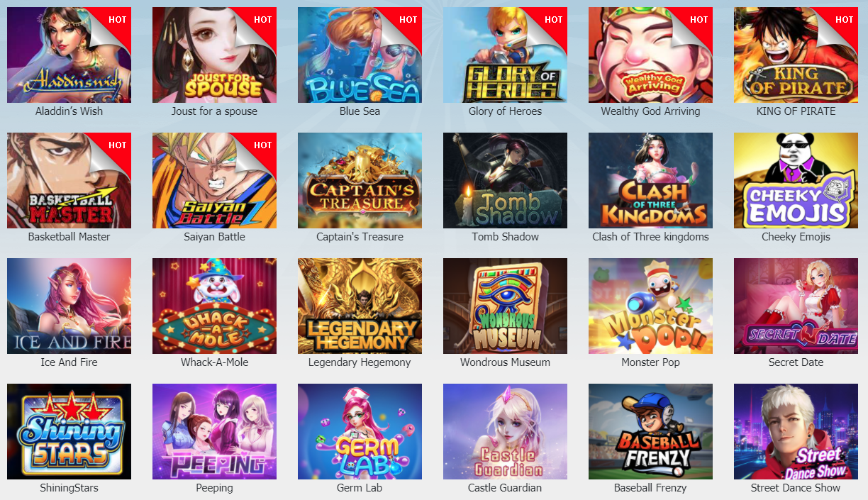Click the Clash of Three kingdoms text link

tap(650, 237)
